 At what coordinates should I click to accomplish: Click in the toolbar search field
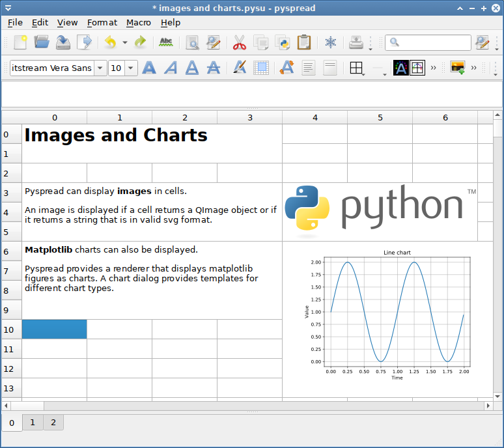pyautogui.click(x=433, y=43)
